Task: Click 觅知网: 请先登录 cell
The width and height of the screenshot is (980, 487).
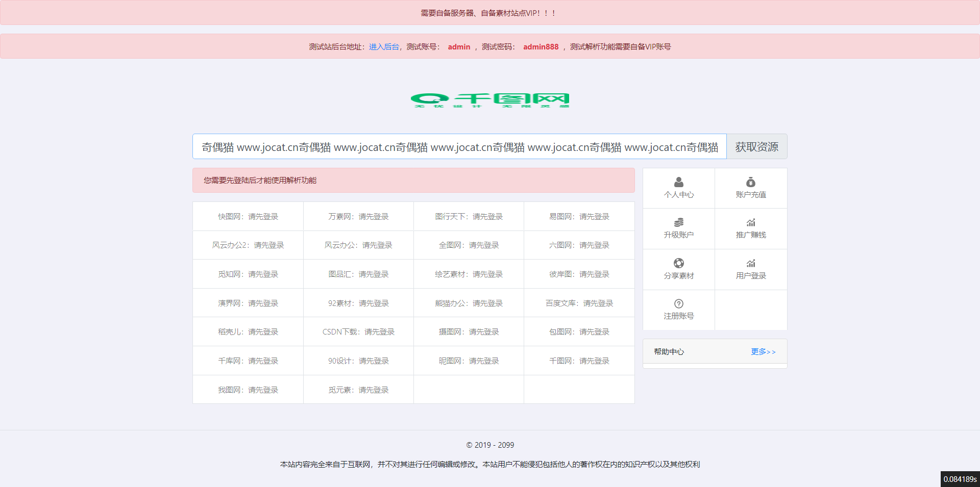Action: pyautogui.click(x=248, y=274)
